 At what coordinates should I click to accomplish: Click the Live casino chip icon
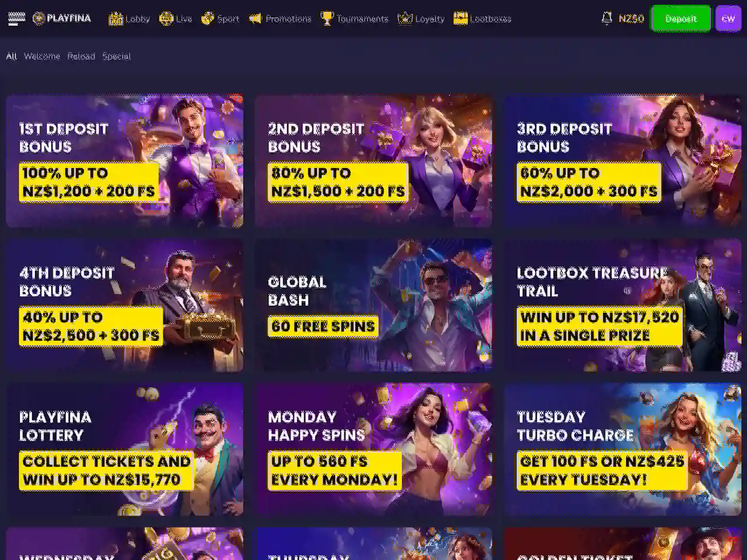click(x=166, y=19)
